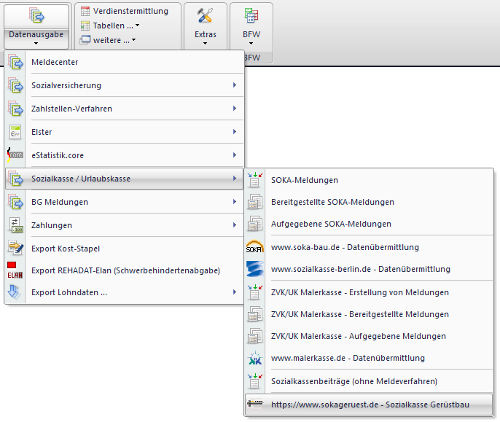Click the Tabellen table icon
500x422 pixels.
coord(85,26)
